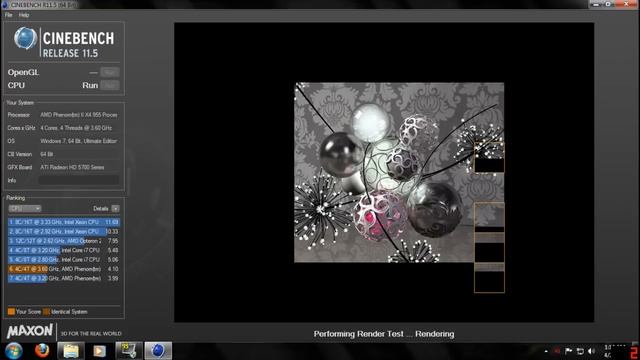Open the Windows Start menu
This screenshot has height=360, width=640.
click(14, 351)
